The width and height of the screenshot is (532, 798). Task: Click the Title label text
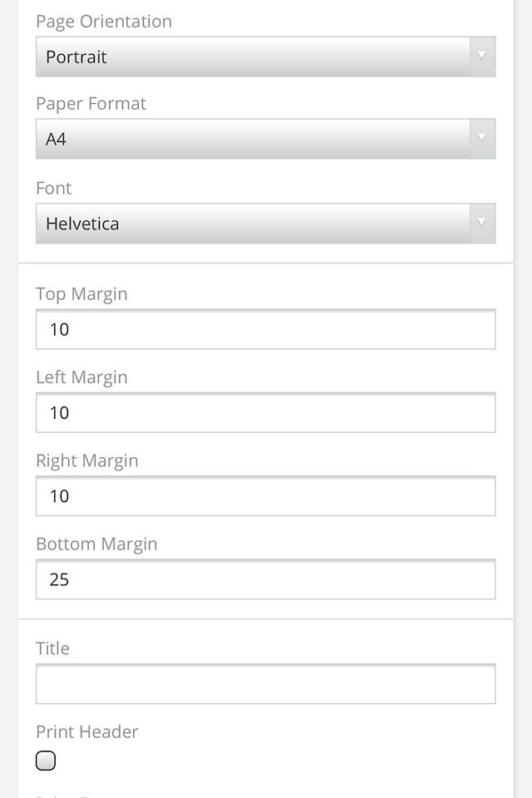click(52, 648)
